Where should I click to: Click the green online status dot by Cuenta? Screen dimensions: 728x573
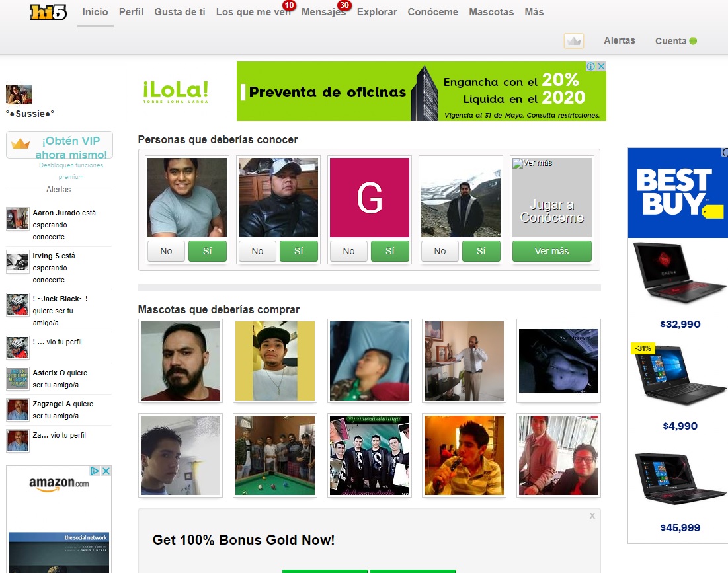click(x=693, y=41)
